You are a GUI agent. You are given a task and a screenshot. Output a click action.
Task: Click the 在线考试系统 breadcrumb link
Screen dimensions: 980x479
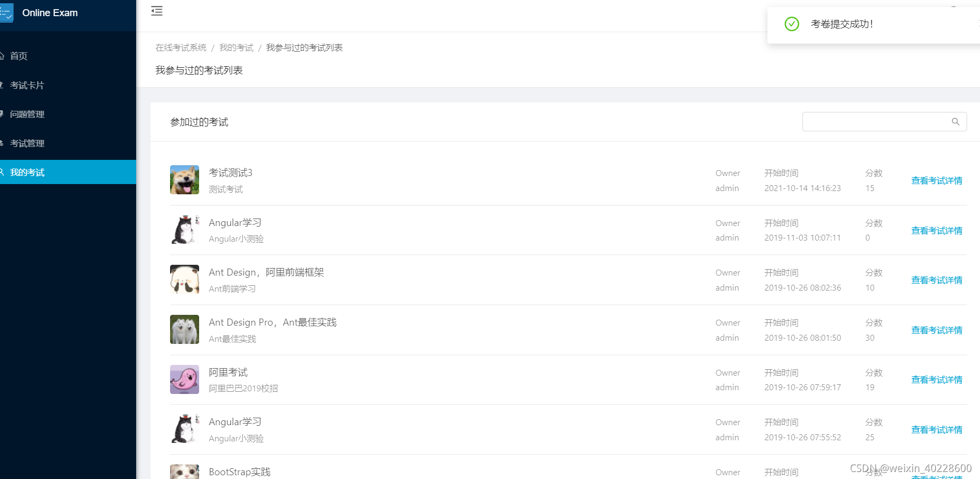click(x=181, y=48)
